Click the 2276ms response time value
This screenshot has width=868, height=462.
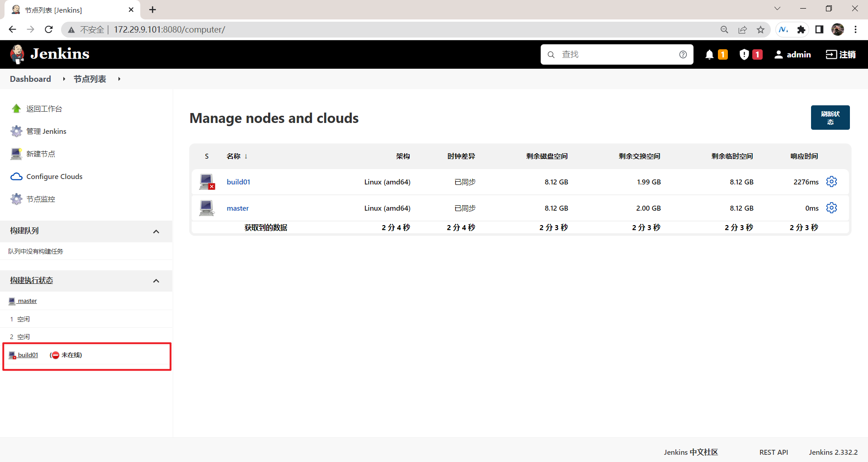tap(806, 182)
